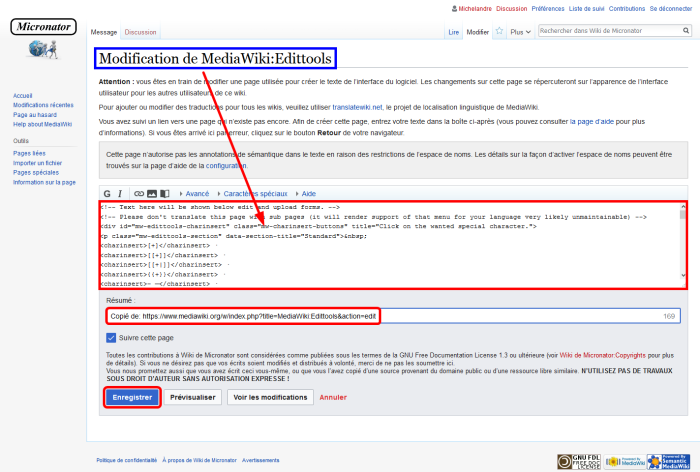The width and height of the screenshot is (700, 472).
Task: Click the GNU FDL license badge
Action: pyautogui.click(x=579, y=461)
